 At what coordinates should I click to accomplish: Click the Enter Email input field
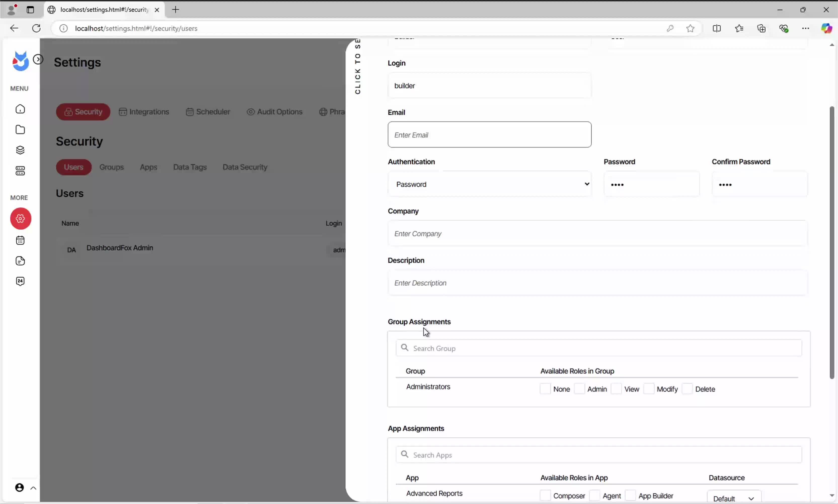click(489, 135)
